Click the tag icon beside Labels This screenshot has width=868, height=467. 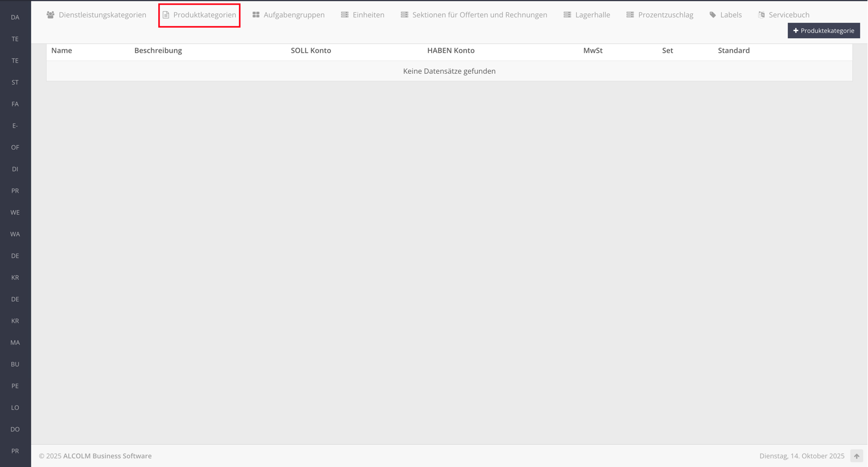click(712, 15)
